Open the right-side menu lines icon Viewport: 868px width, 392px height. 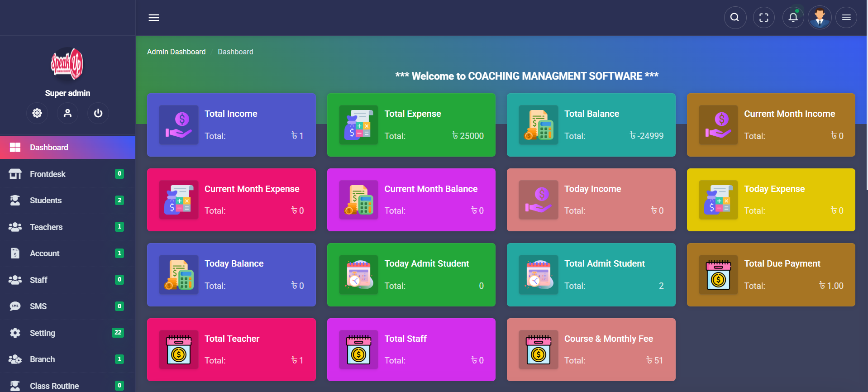(x=846, y=18)
